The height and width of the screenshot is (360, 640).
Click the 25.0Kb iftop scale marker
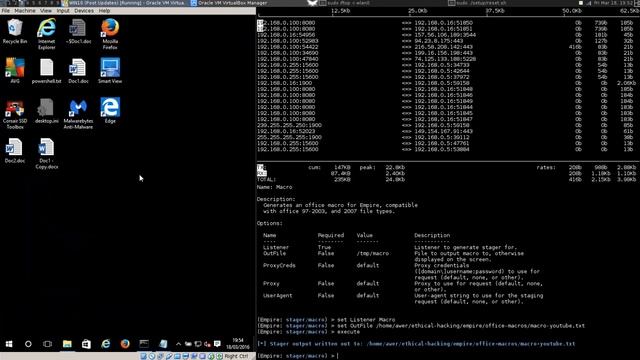(418, 11)
